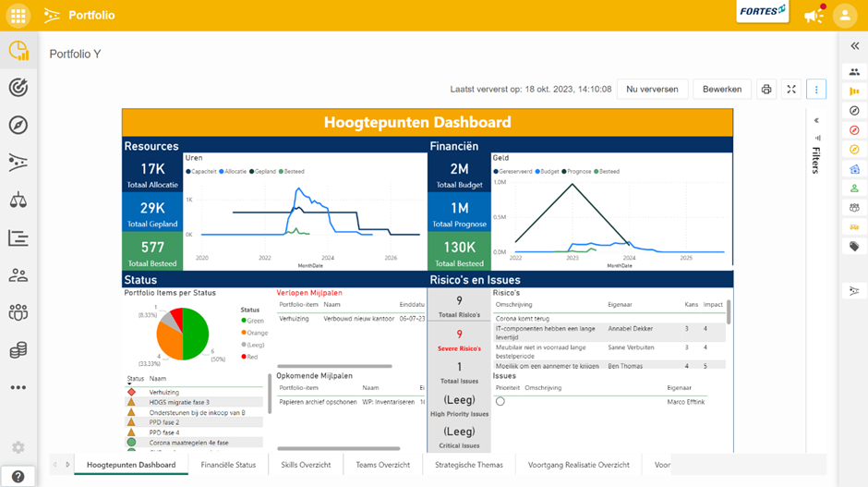Click the print icon button

[766, 90]
